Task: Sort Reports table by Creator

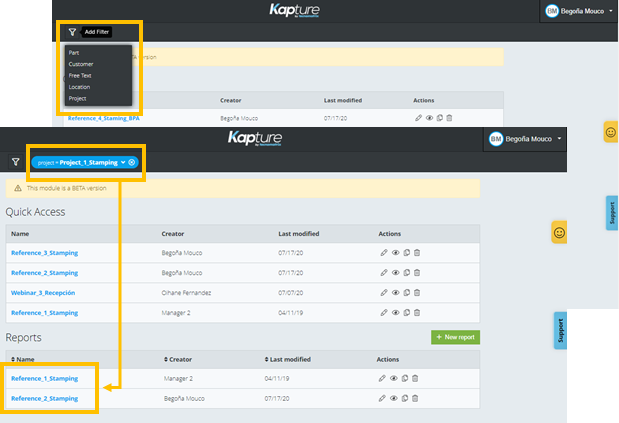Action: [178, 359]
